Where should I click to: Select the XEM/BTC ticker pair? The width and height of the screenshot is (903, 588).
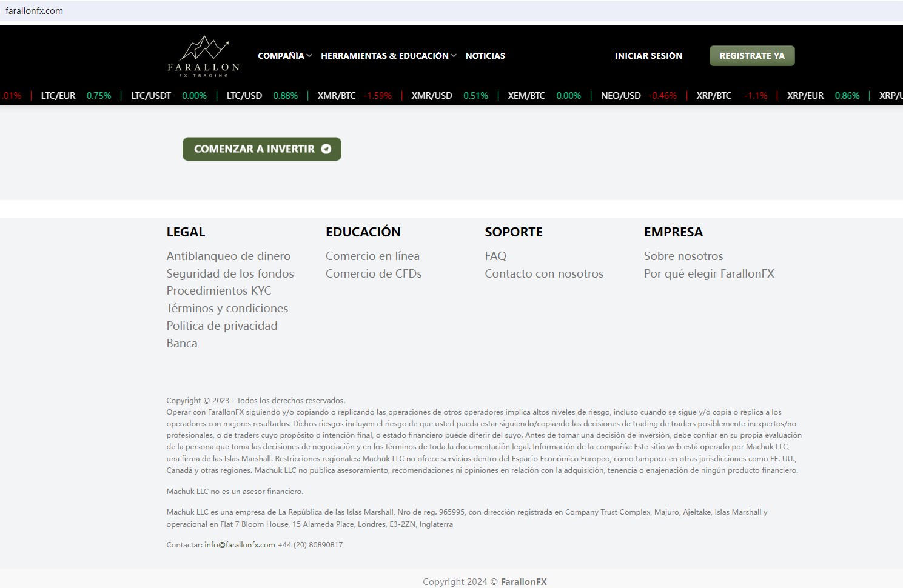(526, 96)
